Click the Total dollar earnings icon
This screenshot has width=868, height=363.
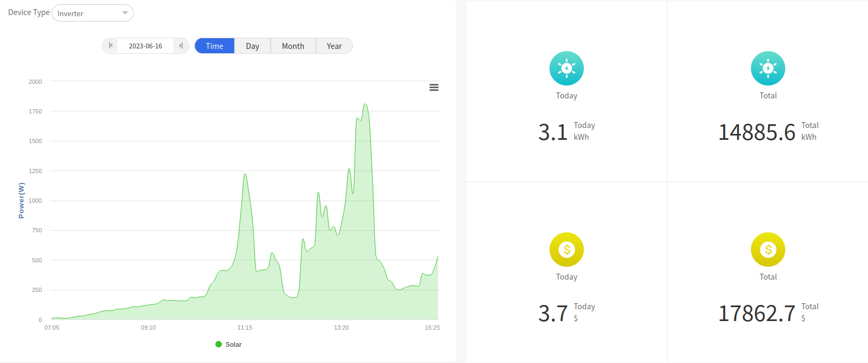click(768, 250)
